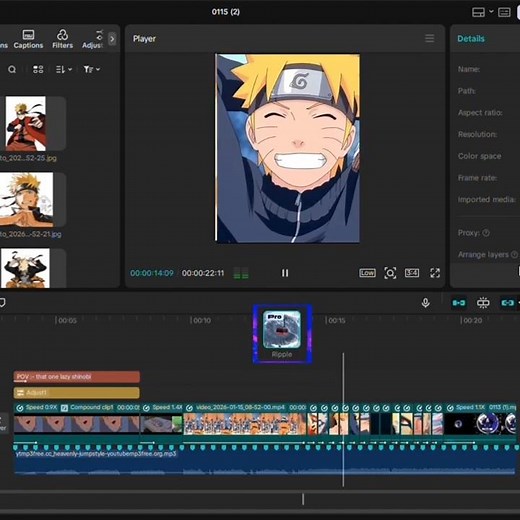Click the speed icon on Speed 0.9X clip
The image size is (520, 520).
tap(20, 408)
